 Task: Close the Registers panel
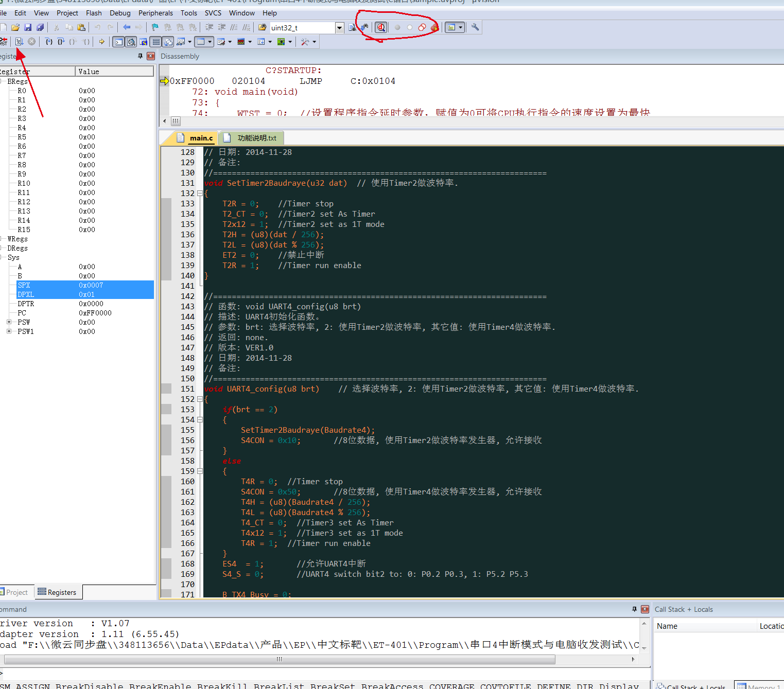(151, 56)
